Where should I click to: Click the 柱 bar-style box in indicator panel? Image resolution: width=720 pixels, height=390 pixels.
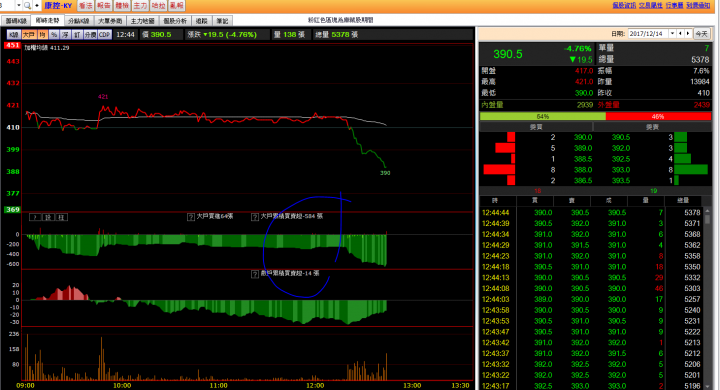[62, 217]
